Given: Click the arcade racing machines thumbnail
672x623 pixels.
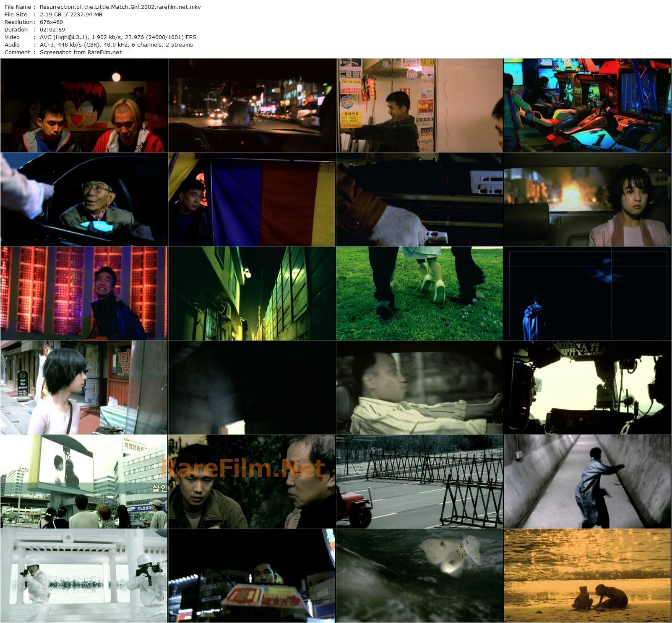Looking at the screenshot, I should tap(587, 105).
